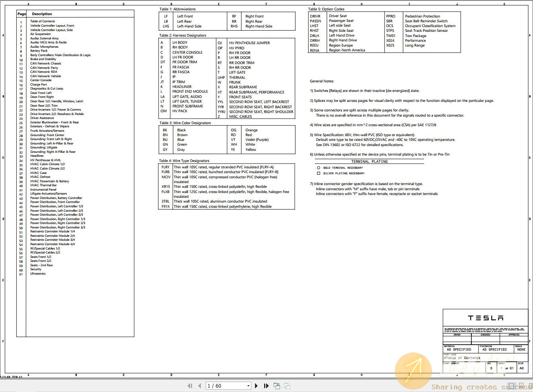Click 'Restraints Controler Module 1/4' entry
The height and width of the screenshot is (392, 533).
click(x=53, y=231)
